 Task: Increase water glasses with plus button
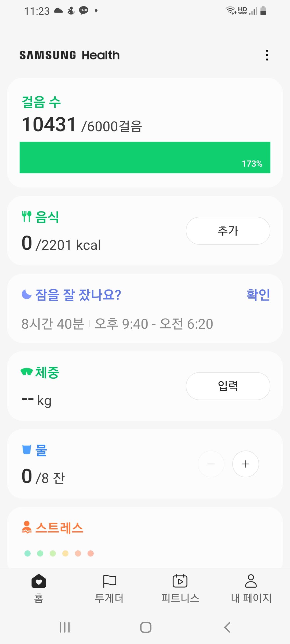[245, 464]
